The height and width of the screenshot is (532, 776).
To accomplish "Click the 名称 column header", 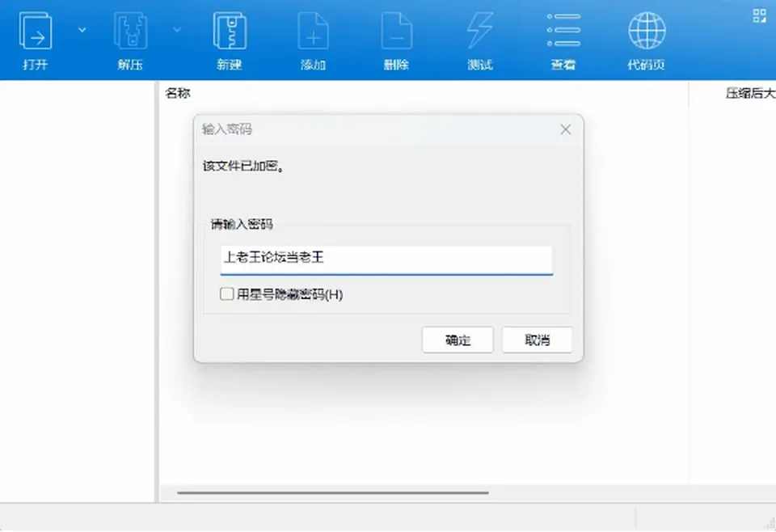I will click(178, 93).
